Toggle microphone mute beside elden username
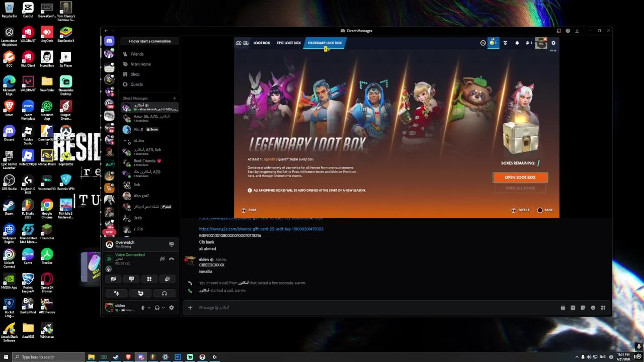This screenshot has height=362, width=644. click(x=143, y=308)
